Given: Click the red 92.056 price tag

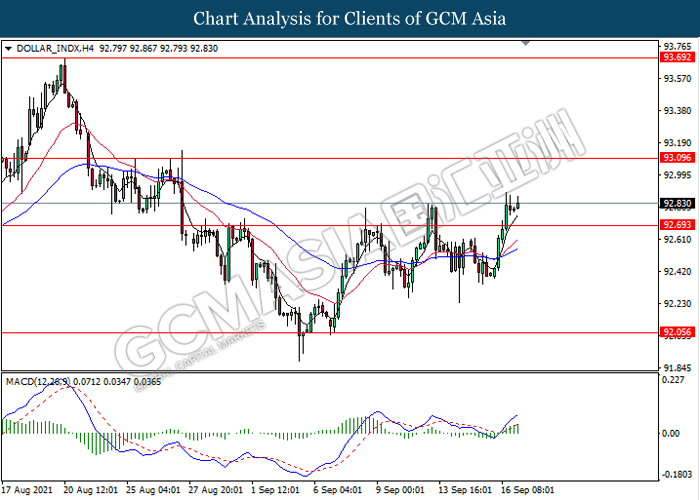Looking at the screenshot, I should pos(677,331).
